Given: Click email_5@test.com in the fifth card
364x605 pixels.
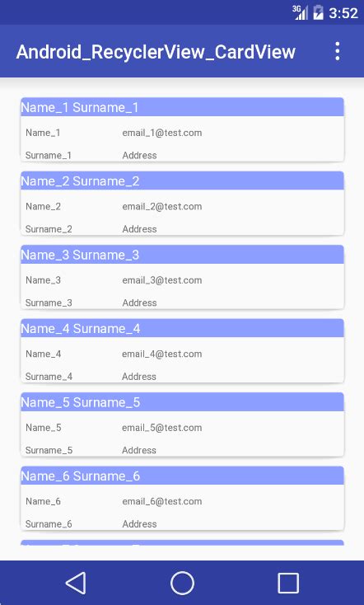Looking at the screenshot, I should pos(162,428).
